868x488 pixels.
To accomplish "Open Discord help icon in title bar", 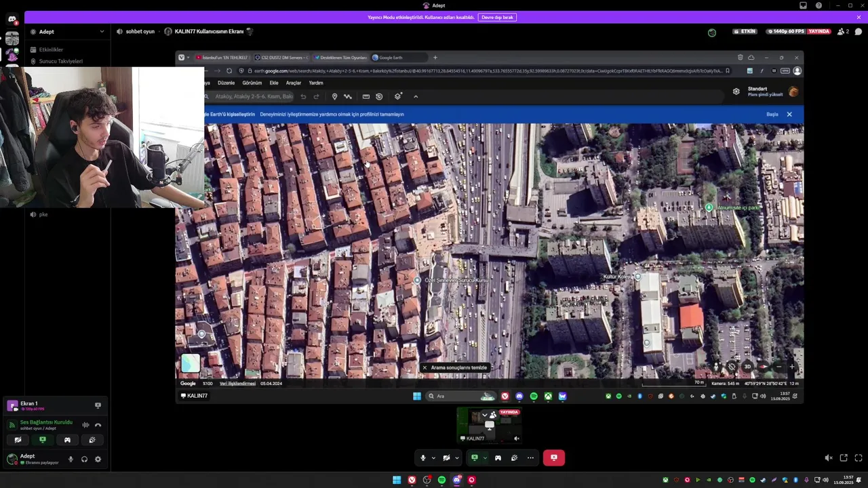I will pyautogui.click(x=818, y=5).
